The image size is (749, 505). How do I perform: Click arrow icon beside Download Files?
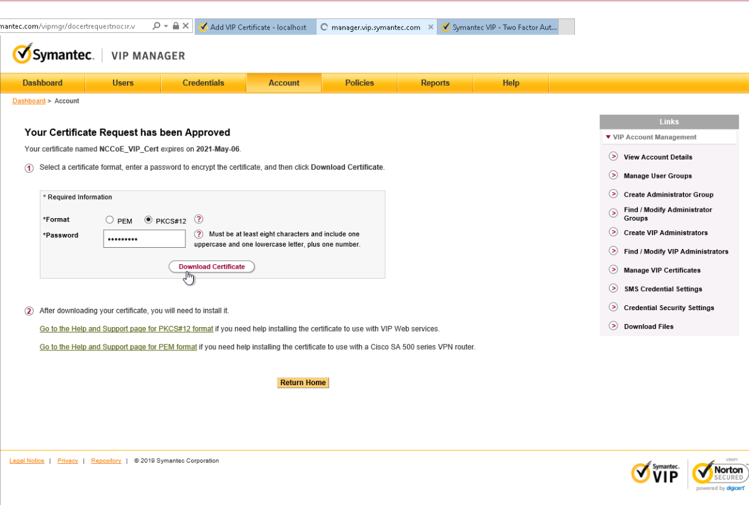pos(613,326)
